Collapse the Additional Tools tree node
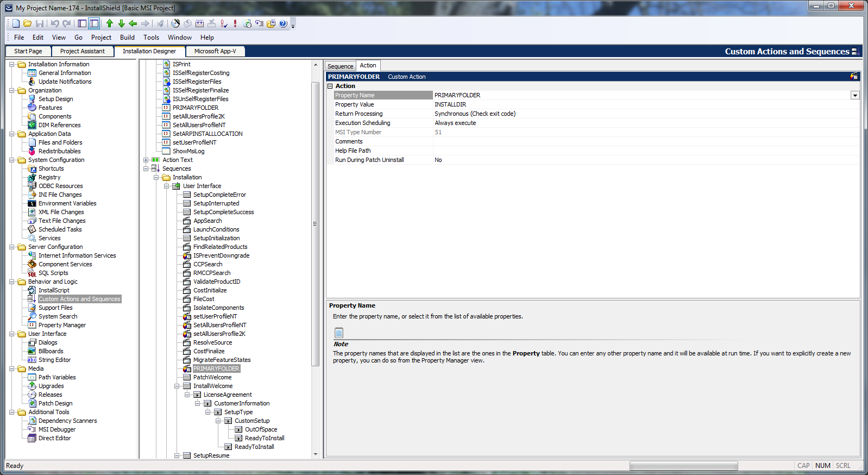 (12, 412)
